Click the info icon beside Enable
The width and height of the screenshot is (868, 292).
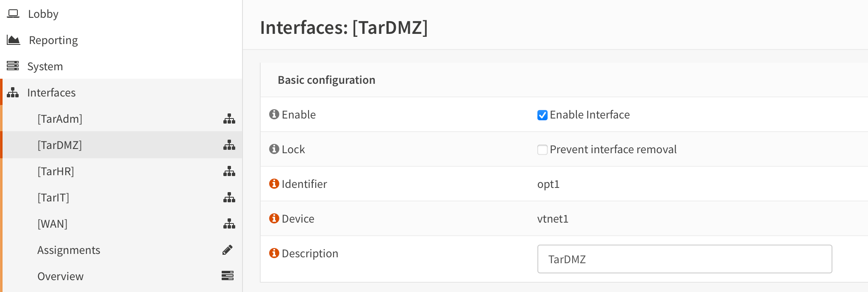274,114
